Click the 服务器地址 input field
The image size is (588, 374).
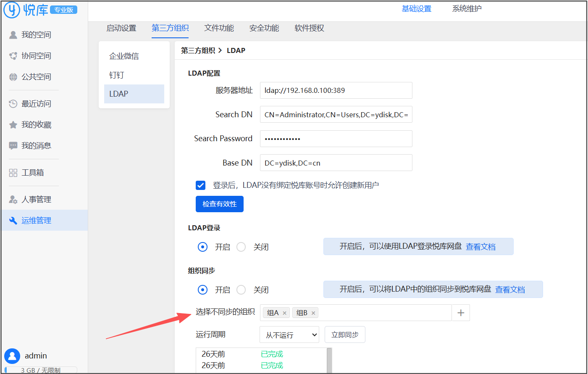pos(336,90)
